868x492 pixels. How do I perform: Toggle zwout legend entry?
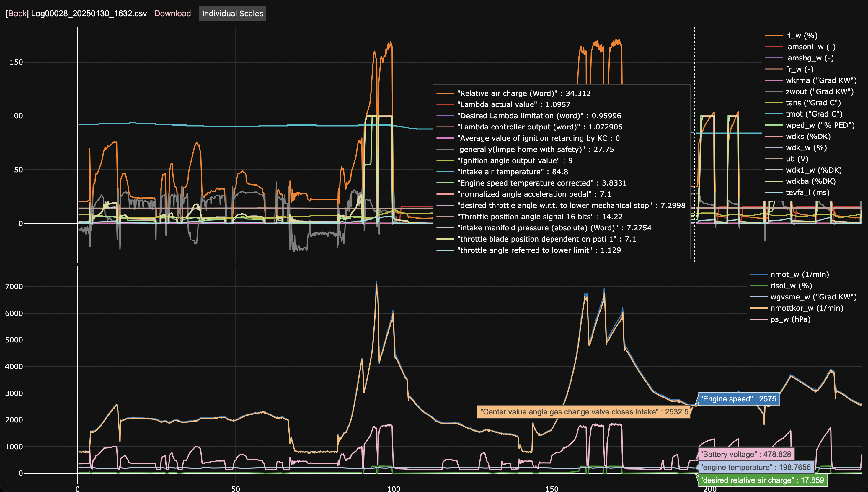[819, 91]
